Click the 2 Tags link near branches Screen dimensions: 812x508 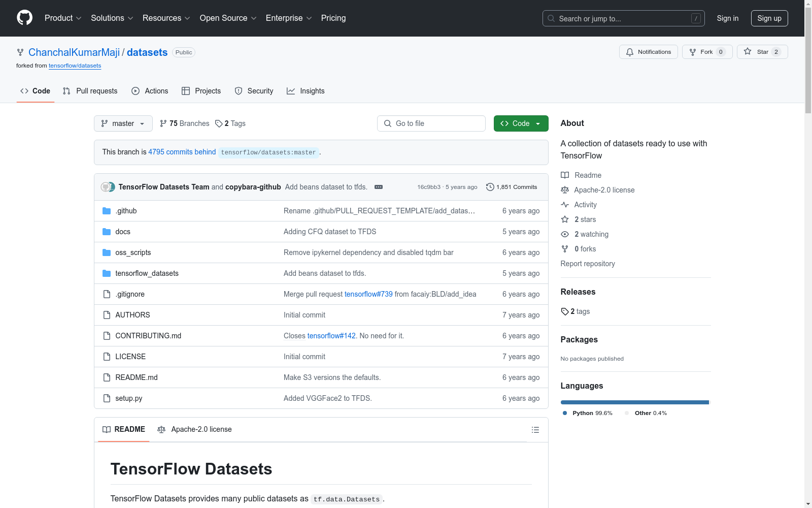click(230, 123)
